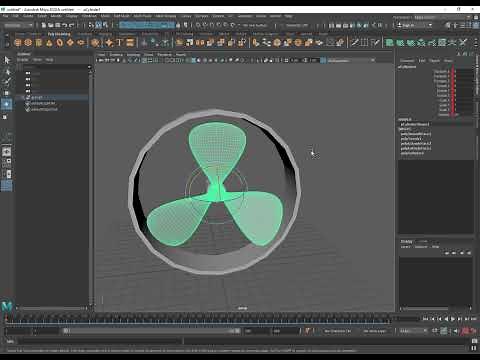Create a polygon cube from the shelf

28,42
